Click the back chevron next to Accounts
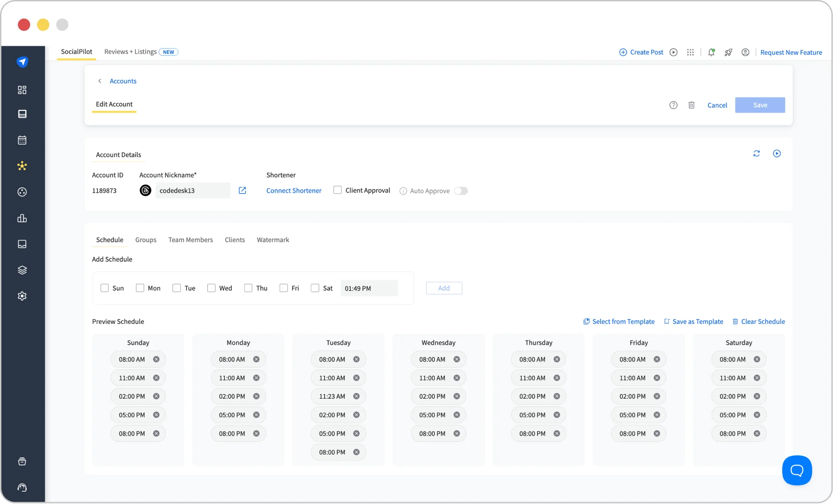Screen dimensions: 833x504 (99, 81)
